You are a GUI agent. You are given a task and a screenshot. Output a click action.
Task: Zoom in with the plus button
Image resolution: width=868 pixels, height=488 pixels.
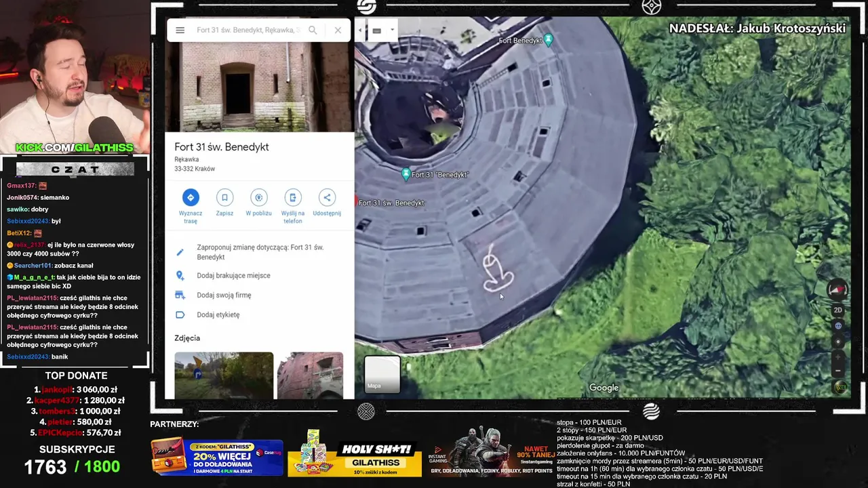coord(838,357)
